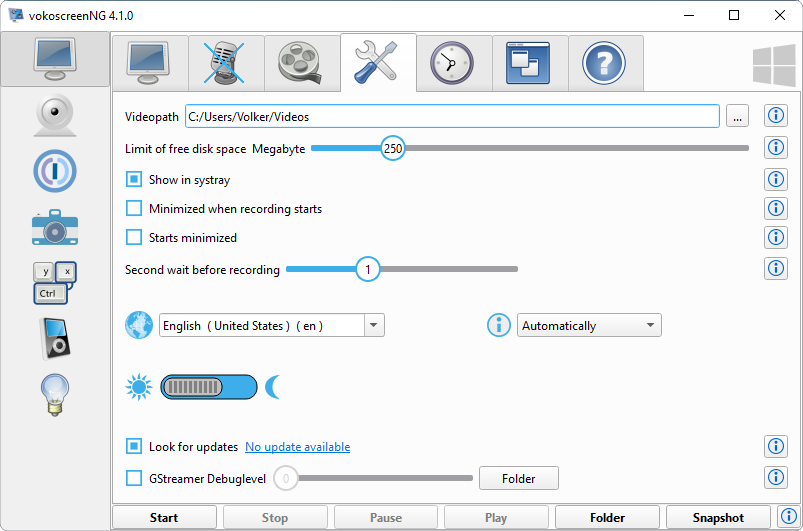Click info icon next to Videopath
The image size is (803, 531).
pyautogui.click(x=775, y=116)
